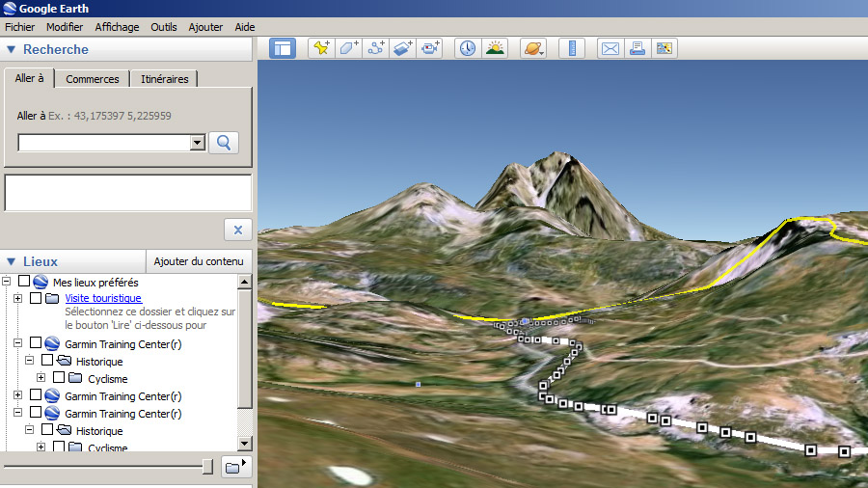Add an image overlay from toolbar

(x=403, y=47)
